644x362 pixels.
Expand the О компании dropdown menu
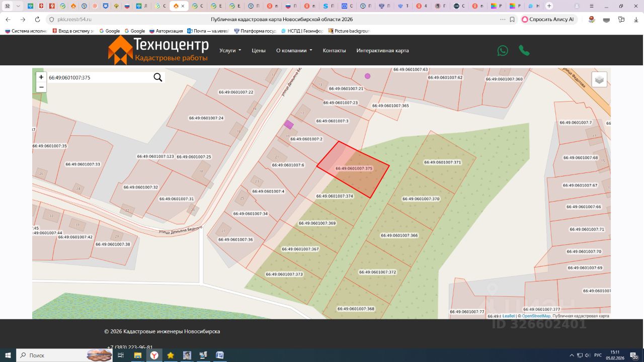pyautogui.click(x=294, y=50)
